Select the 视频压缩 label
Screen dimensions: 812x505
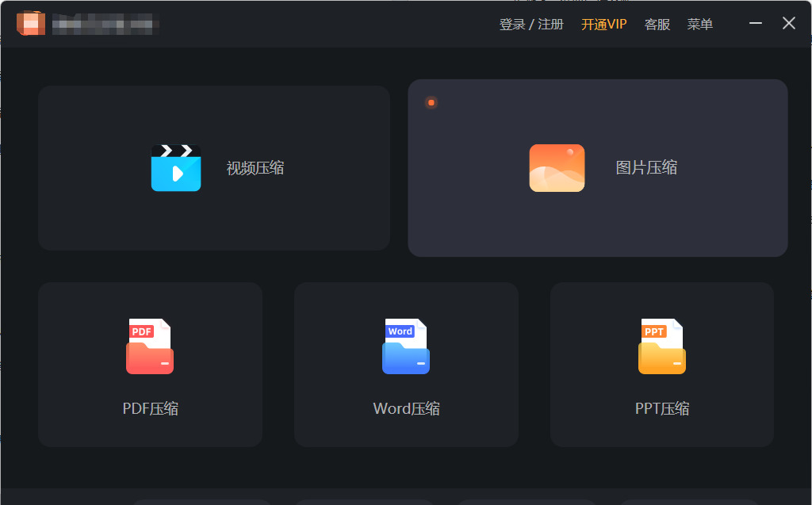point(255,168)
